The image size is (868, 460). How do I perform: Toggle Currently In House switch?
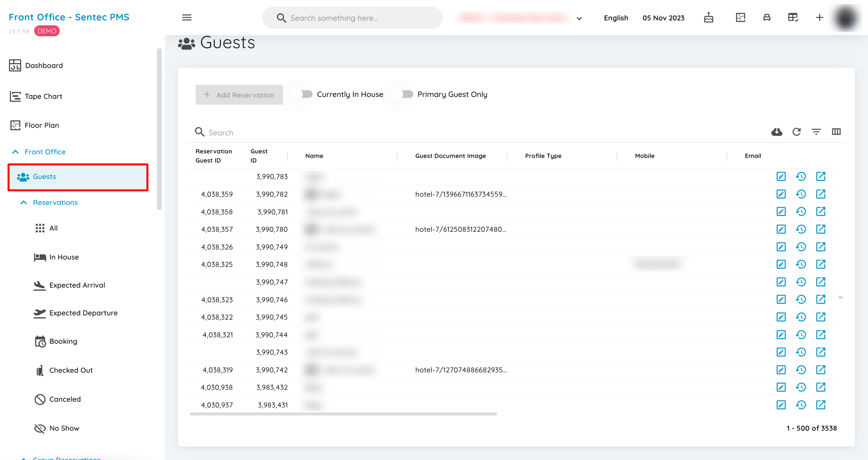pos(302,94)
